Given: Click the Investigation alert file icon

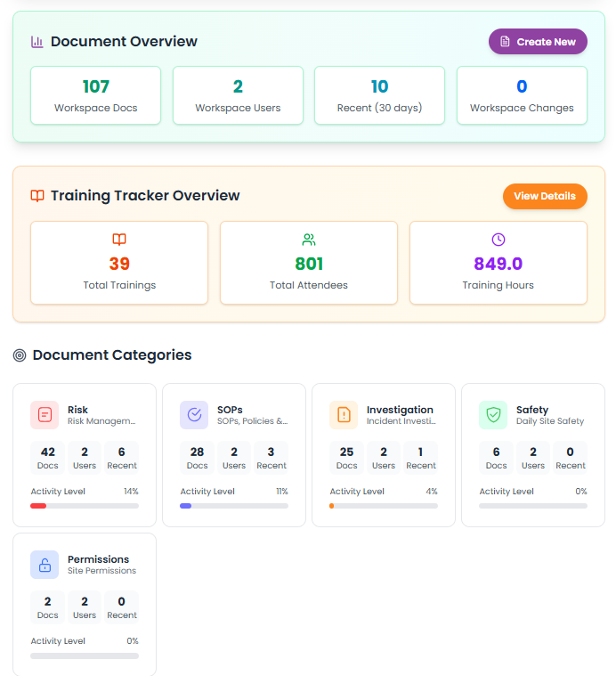Looking at the screenshot, I should pyautogui.click(x=344, y=415).
